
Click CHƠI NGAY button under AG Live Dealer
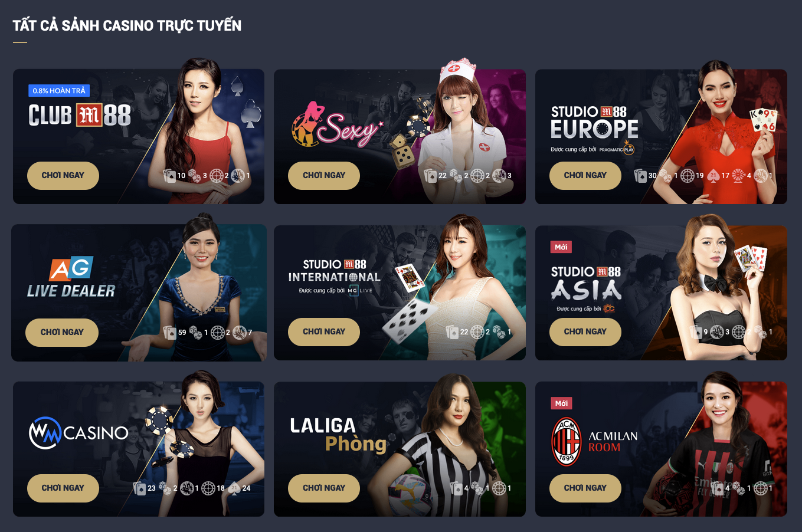62,333
